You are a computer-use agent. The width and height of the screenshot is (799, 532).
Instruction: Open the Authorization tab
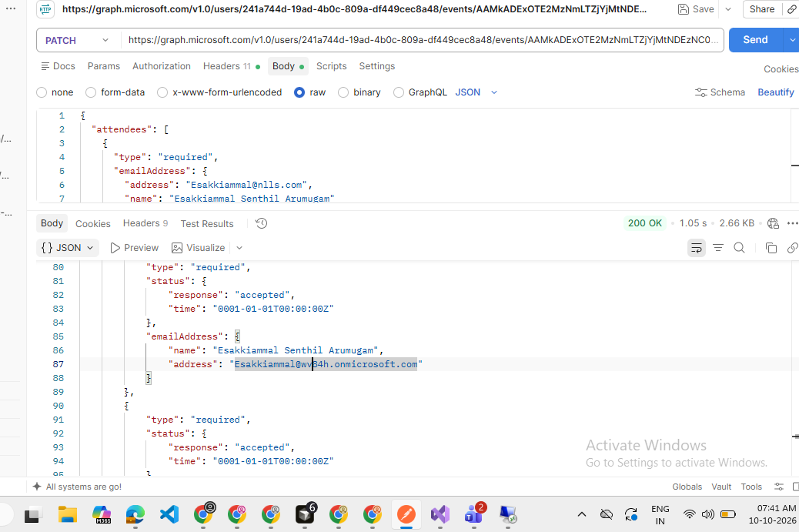tap(162, 66)
